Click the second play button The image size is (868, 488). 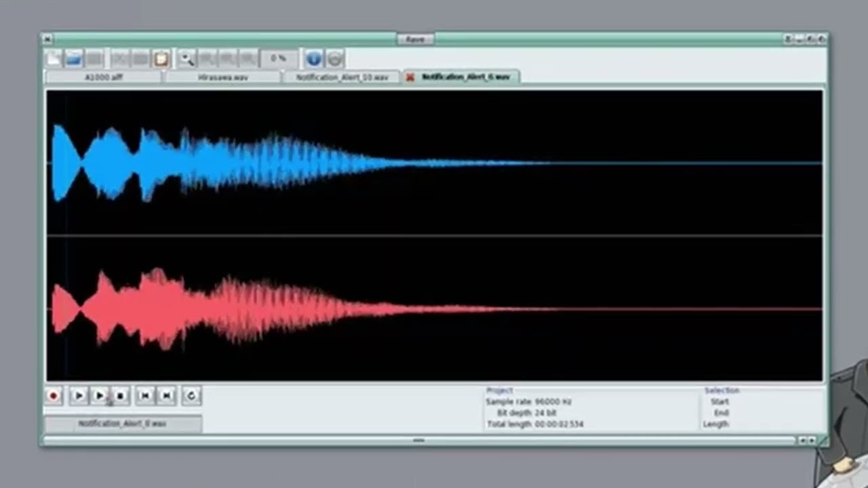click(99, 396)
